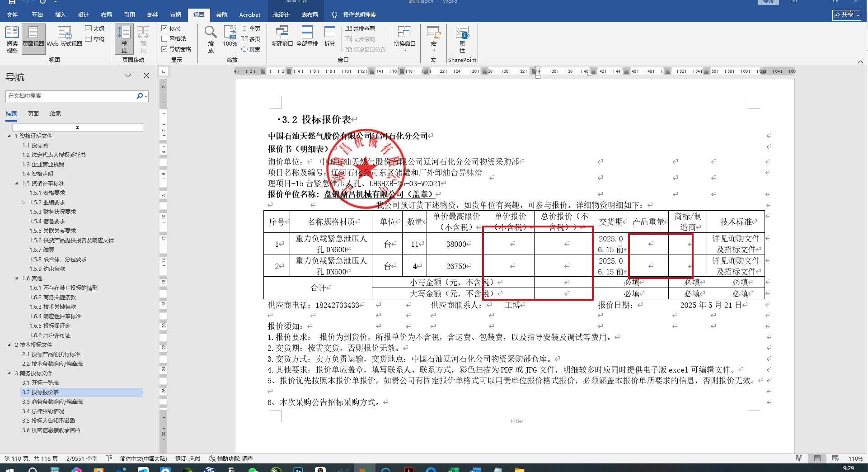Open the 宏 macros dropdown
The width and height of the screenshot is (868, 472).
coord(433,39)
